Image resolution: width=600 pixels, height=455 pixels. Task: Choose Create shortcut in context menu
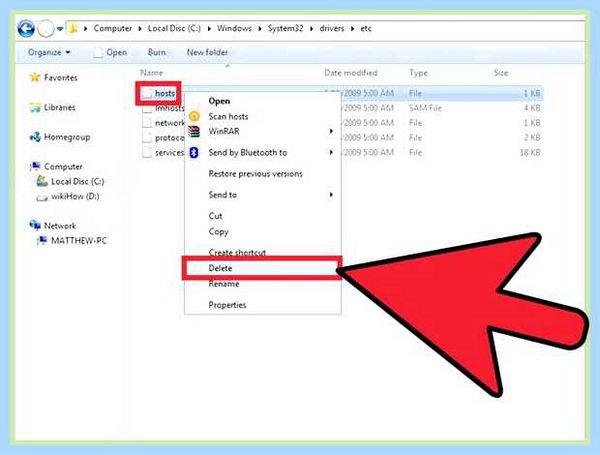click(x=237, y=253)
